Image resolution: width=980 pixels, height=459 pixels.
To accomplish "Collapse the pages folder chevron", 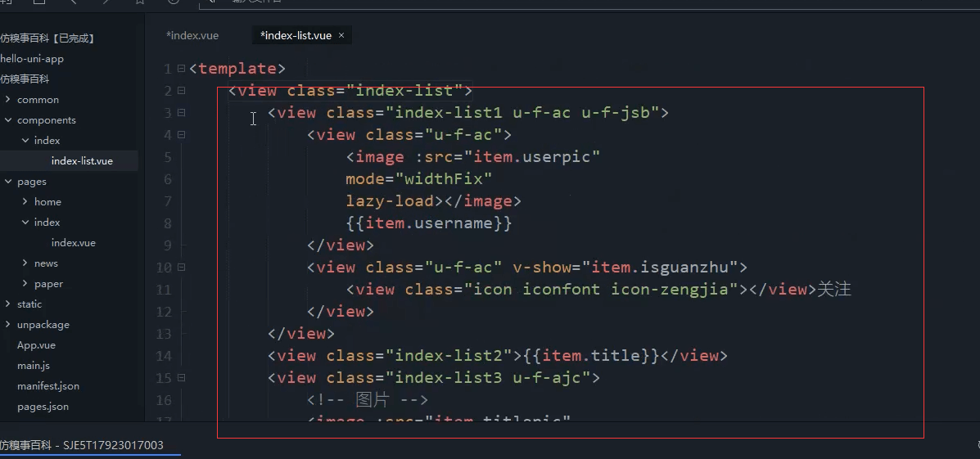I will pos(7,181).
